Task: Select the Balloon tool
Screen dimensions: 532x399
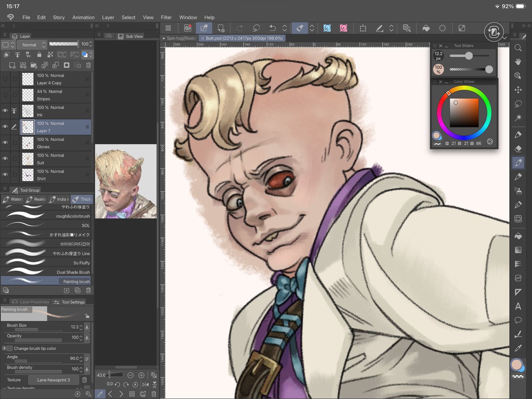Action: coord(518,320)
